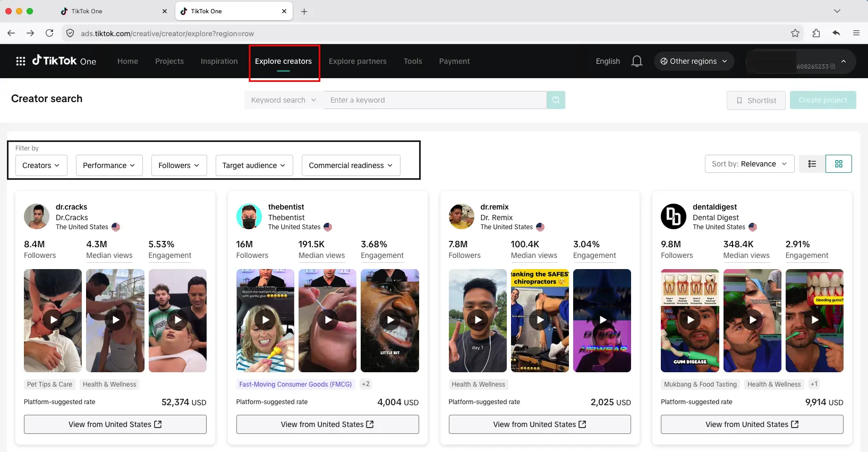Click the Enter a keyword field

click(x=435, y=100)
